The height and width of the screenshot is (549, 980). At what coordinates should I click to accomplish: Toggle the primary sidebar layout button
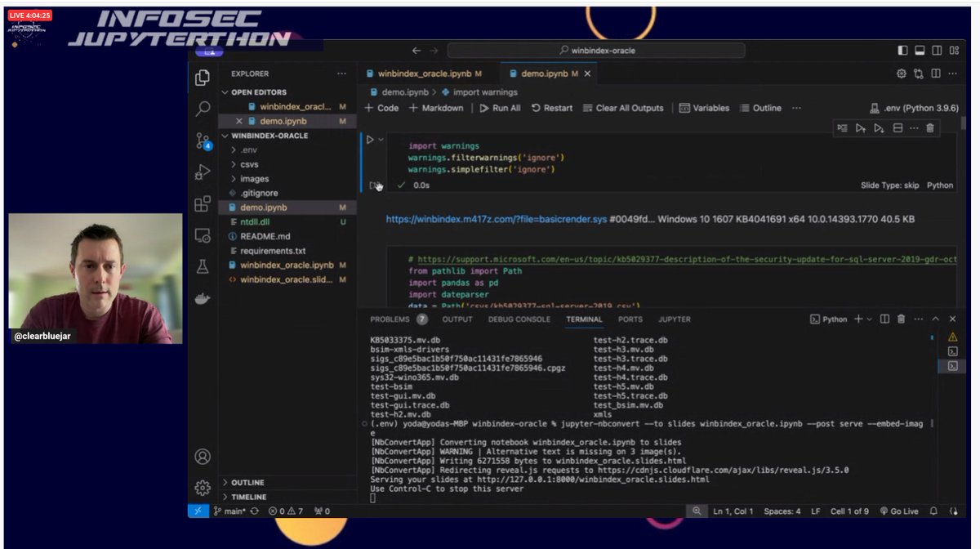pos(902,51)
